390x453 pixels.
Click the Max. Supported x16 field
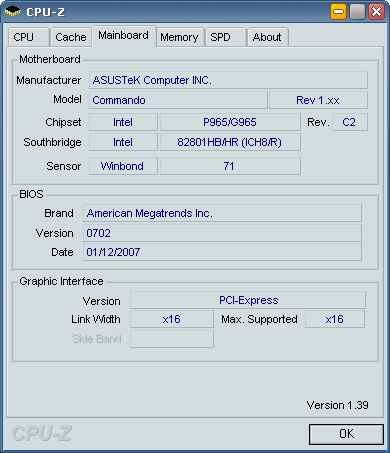335,319
